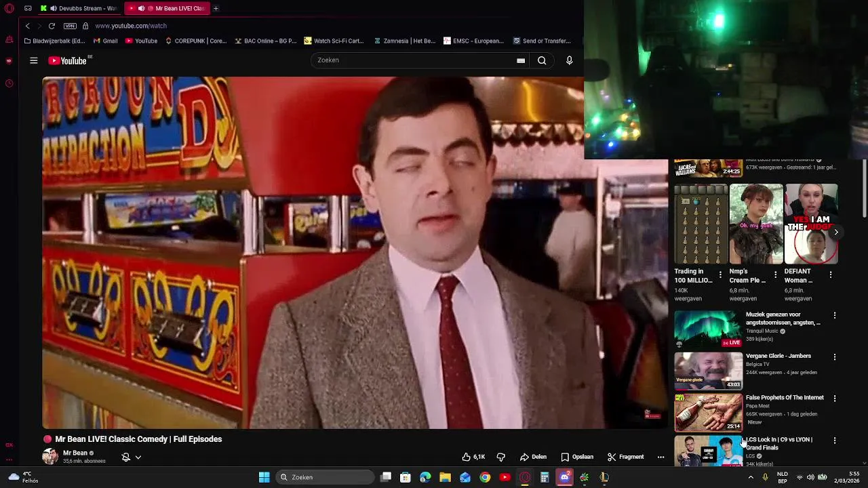The width and height of the screenshot is (868, 488).
Task: Toggle notification bell for Mr Bean channel
Action: point(125,457)
